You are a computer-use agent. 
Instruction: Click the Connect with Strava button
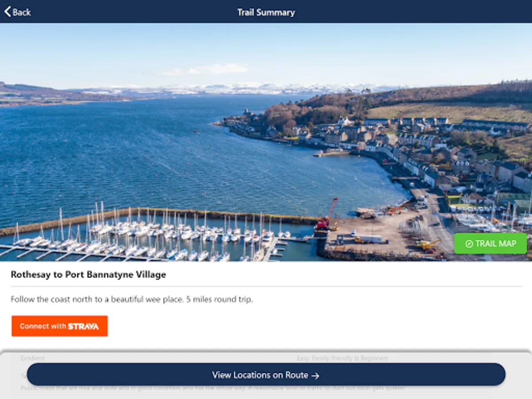coord(59,326)
